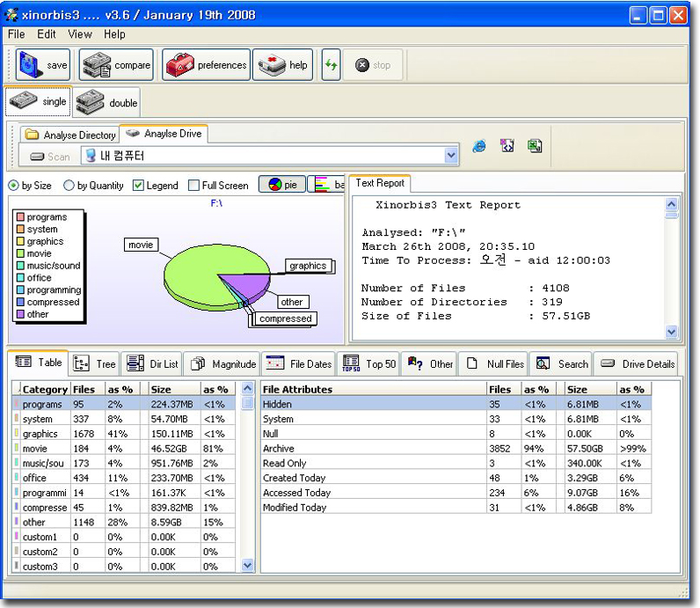Viewport: 700px width, 608px height.
Task: Open the Dir List tab
Action: tap(152, 364)
